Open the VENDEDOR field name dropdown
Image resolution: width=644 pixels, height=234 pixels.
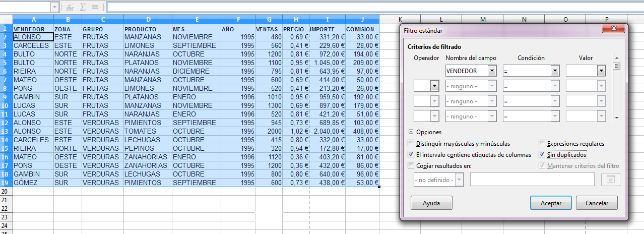tap(492, 71)
